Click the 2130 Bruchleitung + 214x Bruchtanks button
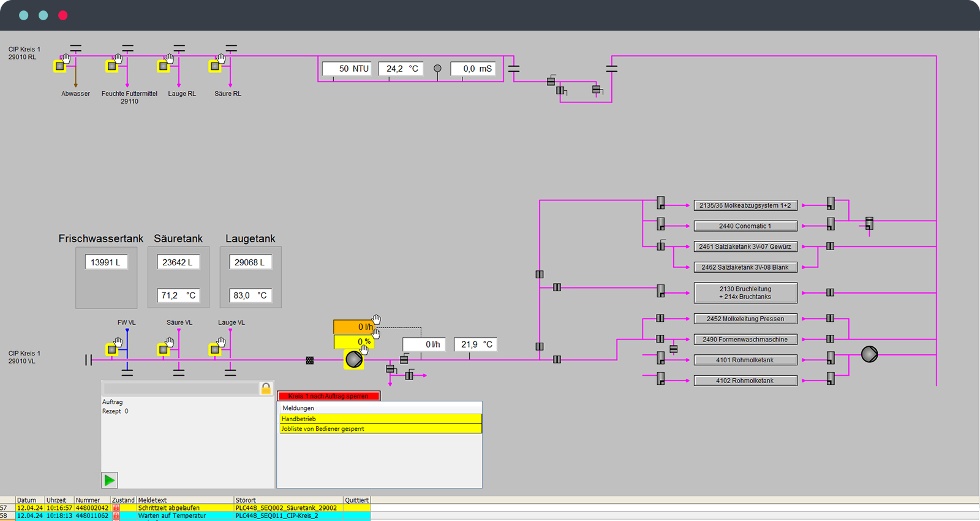Viewport: 980px width, 521px height. click(x=745, y=293)
